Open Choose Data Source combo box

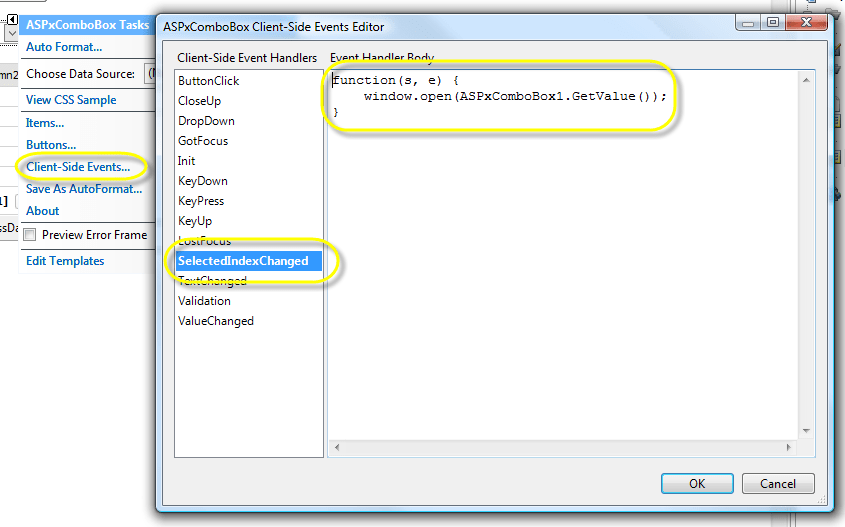point(149,74)
